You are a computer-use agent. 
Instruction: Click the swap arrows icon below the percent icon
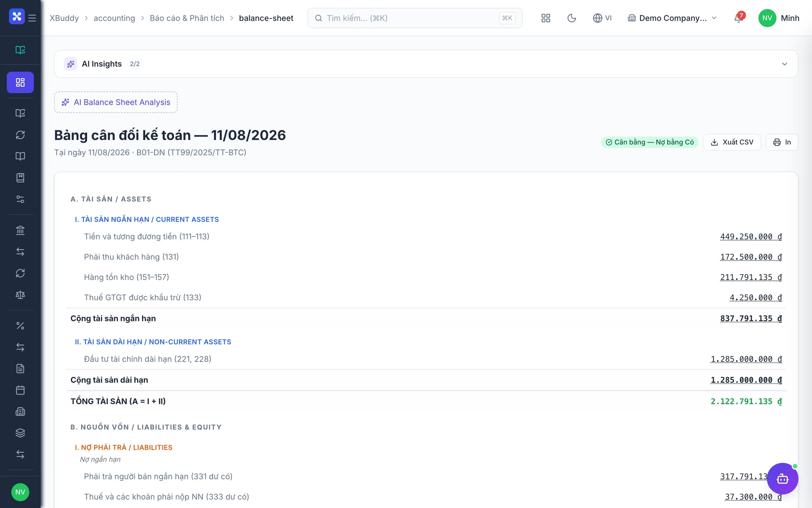pos(20,347)
